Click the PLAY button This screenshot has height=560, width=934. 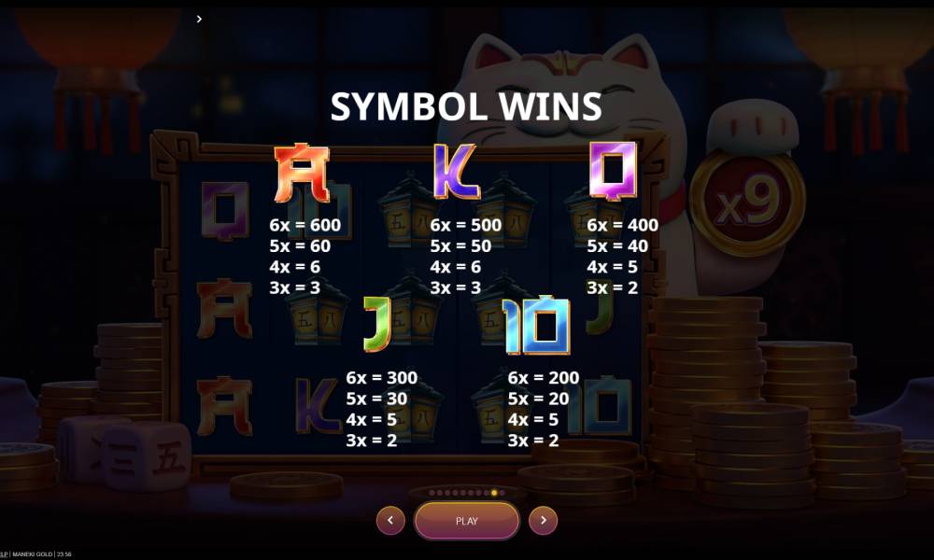point(467,521)
